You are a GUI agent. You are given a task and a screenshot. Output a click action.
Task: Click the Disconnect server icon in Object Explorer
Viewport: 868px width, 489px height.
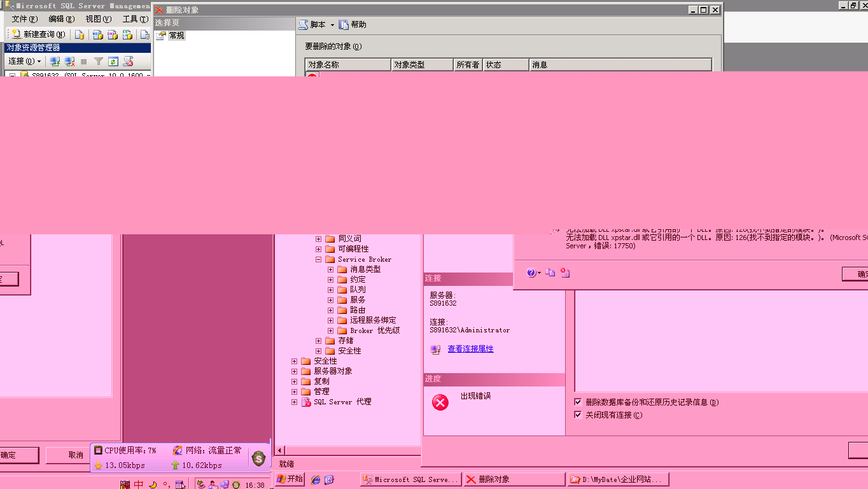tap(69, 62)
